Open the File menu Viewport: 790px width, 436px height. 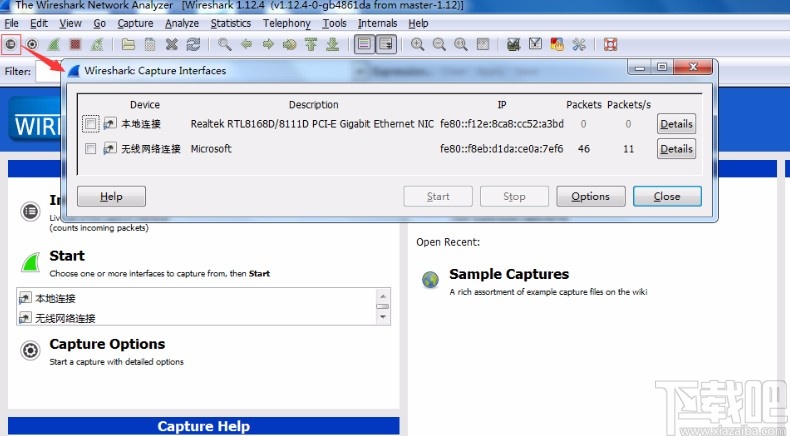[x=12, y=23]
